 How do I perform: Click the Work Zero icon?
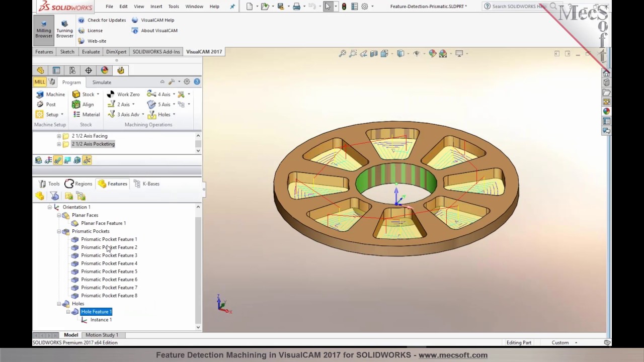[x=123, y=95]
